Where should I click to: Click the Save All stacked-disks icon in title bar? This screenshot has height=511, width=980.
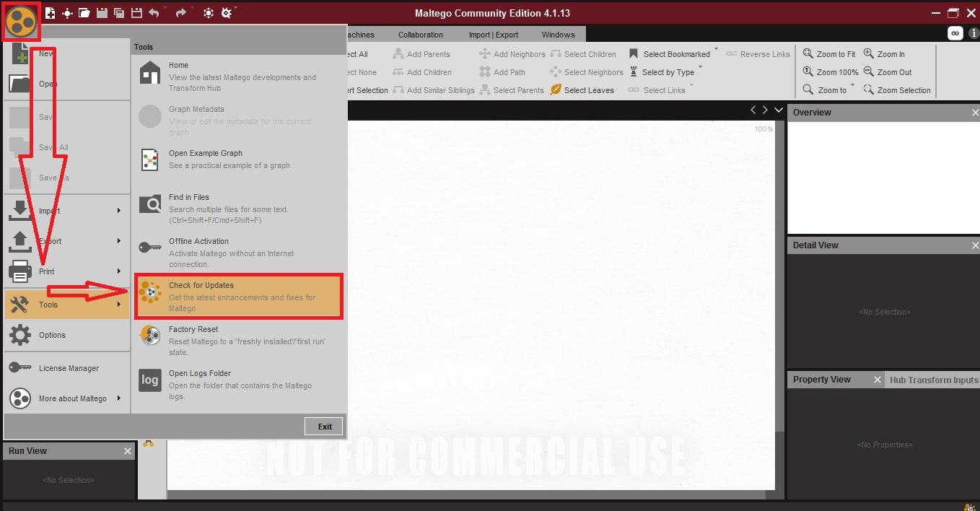(x=119, y=13)
